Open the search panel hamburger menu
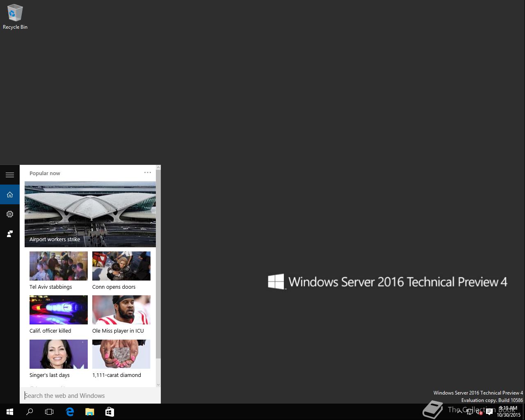This screenshot has width=525, height=420. click(10, 175)
